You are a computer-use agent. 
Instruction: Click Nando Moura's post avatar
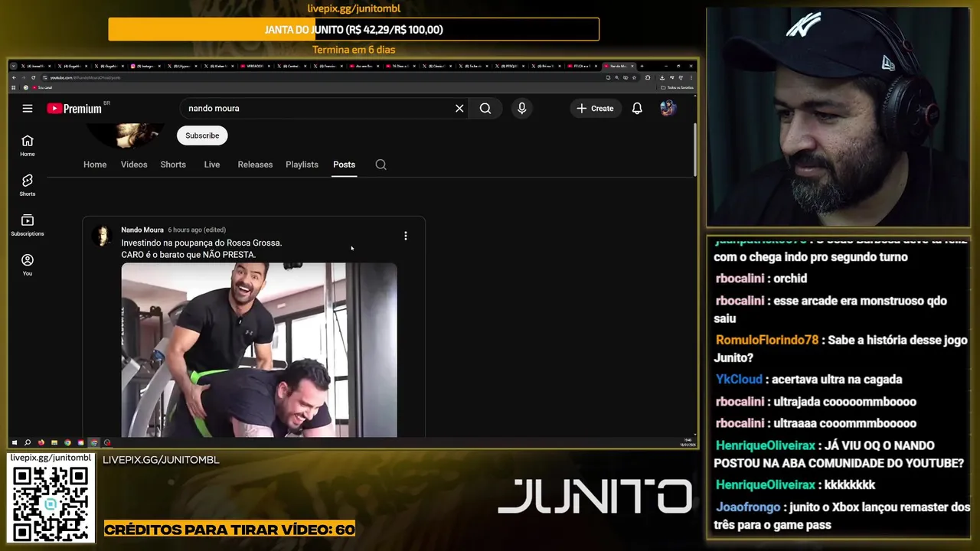pos(102,235)
